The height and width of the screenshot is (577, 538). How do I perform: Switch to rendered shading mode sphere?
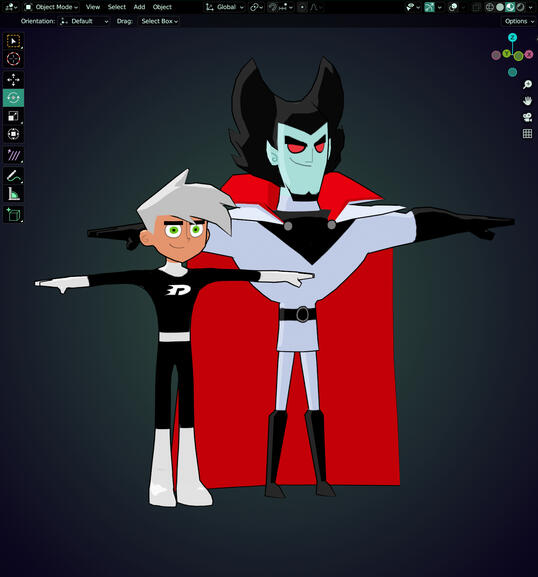[x=520, y=7]
